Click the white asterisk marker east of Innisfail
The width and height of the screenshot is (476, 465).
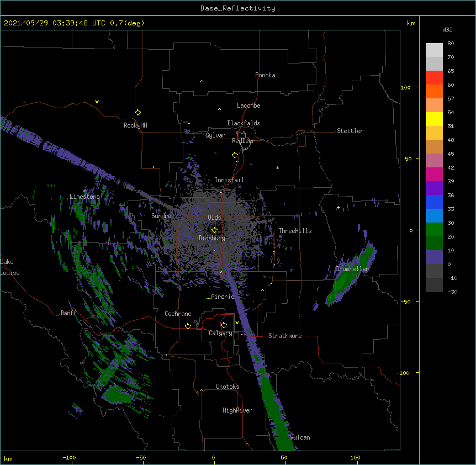pyautogui.click(x=277, y=167)
